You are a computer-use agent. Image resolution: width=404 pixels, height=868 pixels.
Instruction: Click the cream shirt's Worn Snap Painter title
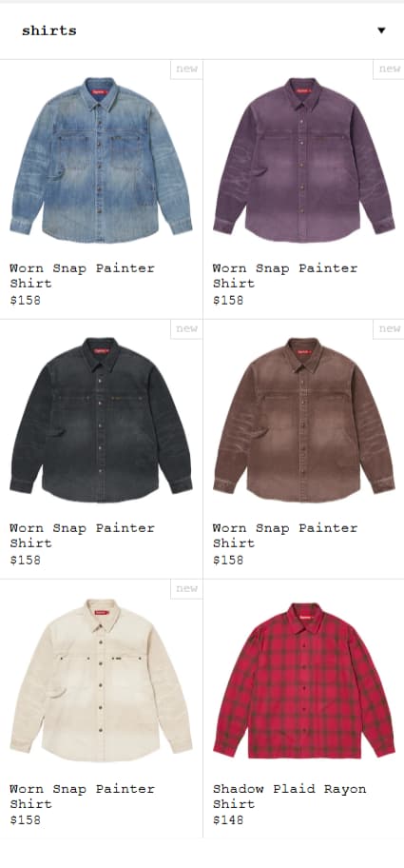(82, 796)
